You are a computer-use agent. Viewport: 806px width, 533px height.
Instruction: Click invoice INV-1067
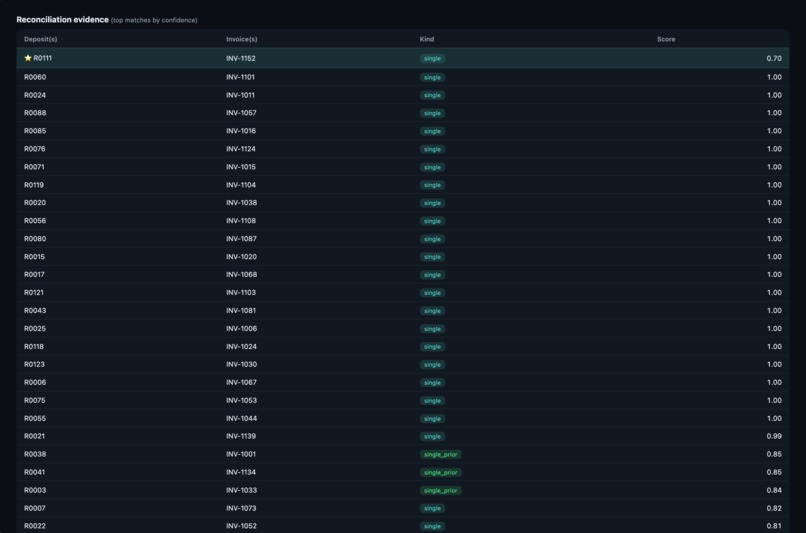(241, 382)
